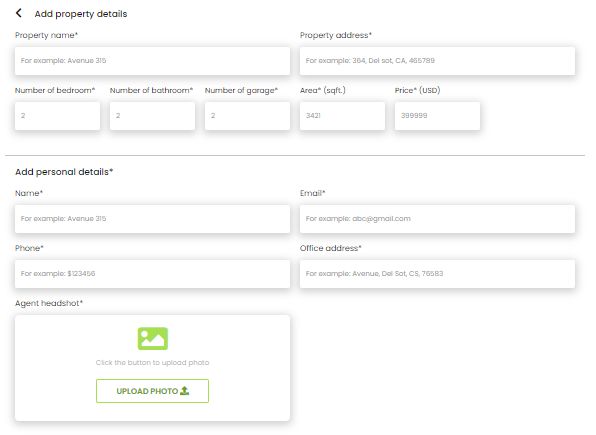Screen dimensions: 596x435
Task: Focus the Office address input field
Action: 437,274
